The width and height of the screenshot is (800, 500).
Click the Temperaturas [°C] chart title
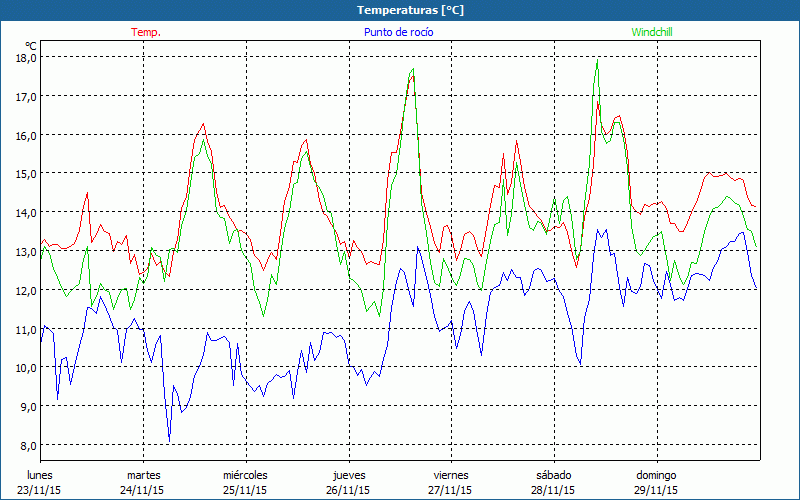(x=411, y=10)
